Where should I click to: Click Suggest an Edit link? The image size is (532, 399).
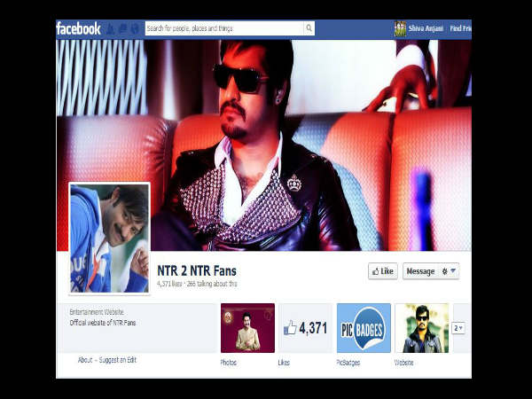click(117, 360)
